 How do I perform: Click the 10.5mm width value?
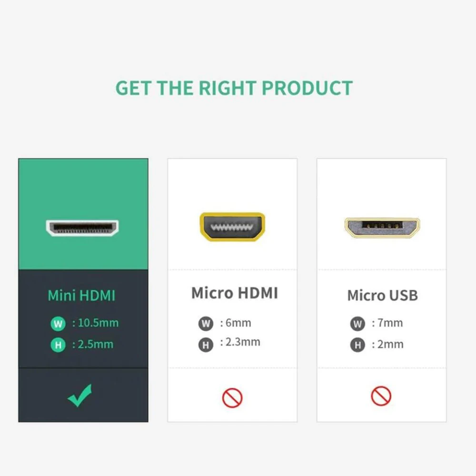98,323
